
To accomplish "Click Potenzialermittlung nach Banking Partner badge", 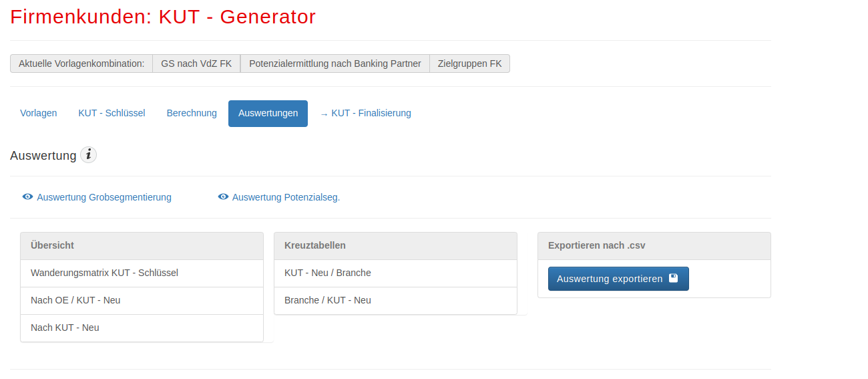I will point(335,64).
